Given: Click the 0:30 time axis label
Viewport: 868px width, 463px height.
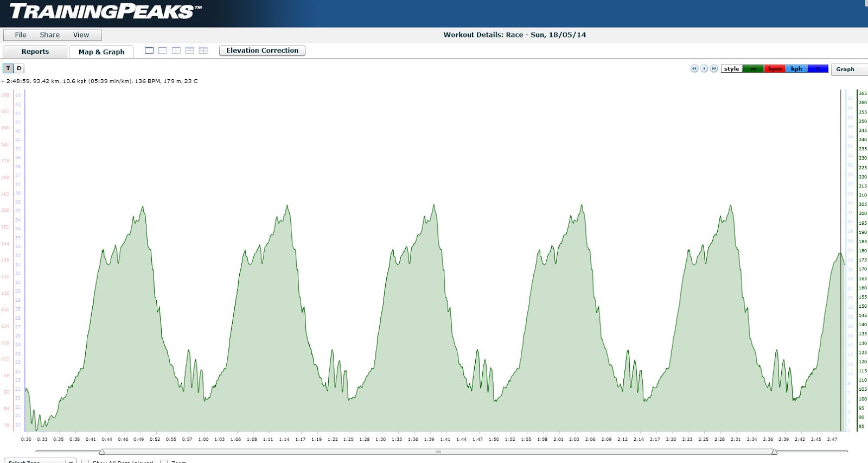Looking at the screenshot, I should (26, 439).
